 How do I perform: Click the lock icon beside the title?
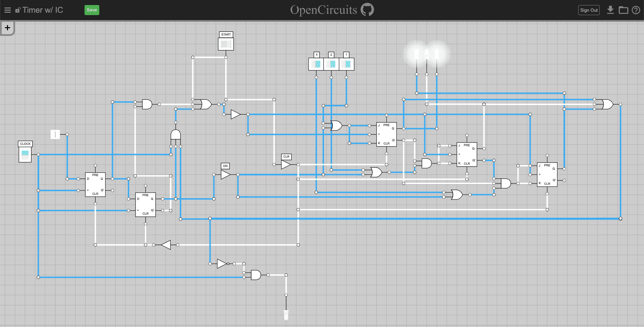(18, 10)
